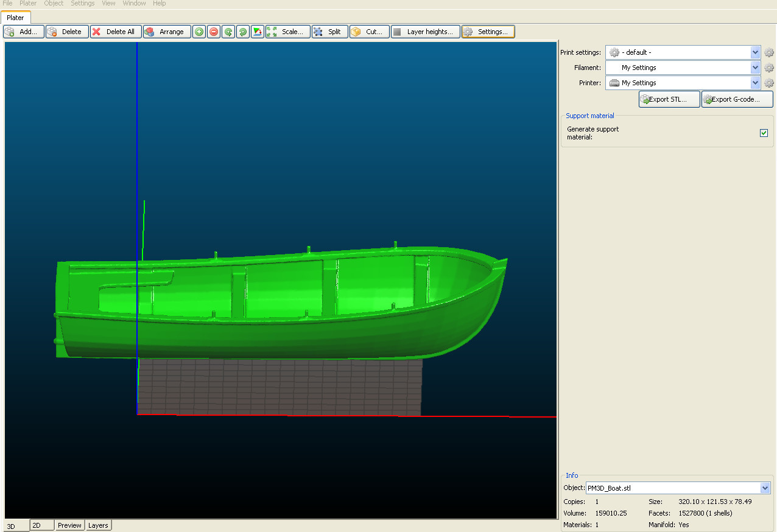
Task: Click the Cut... toolbar button
Action: tap(369, 32)
